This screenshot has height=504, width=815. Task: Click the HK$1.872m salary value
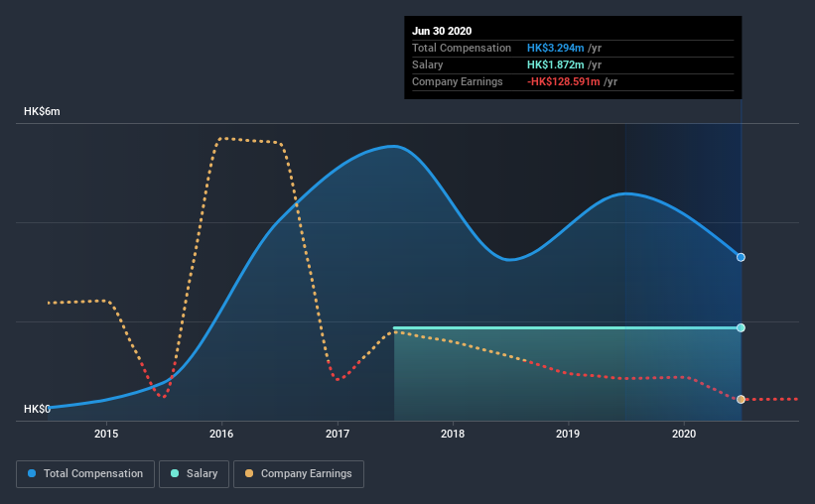click(556, 64)
